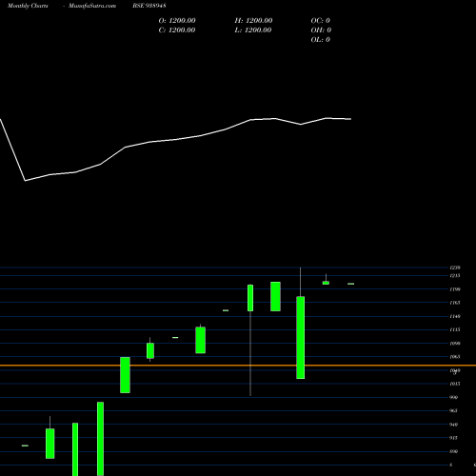
Task: Click the 915 price axis label
Action: pyautogui.click(x=453, y=438)
